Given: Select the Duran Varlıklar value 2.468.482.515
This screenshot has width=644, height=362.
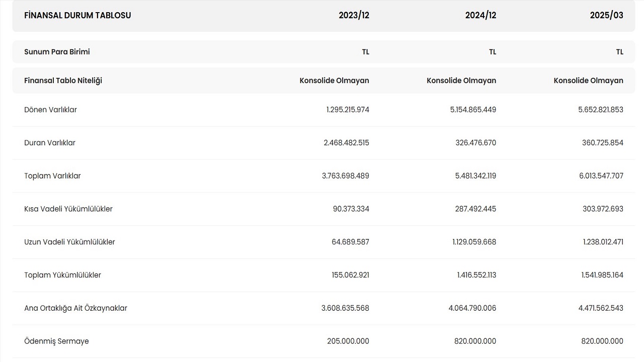Looking at the screenshot, I should 346,143.
